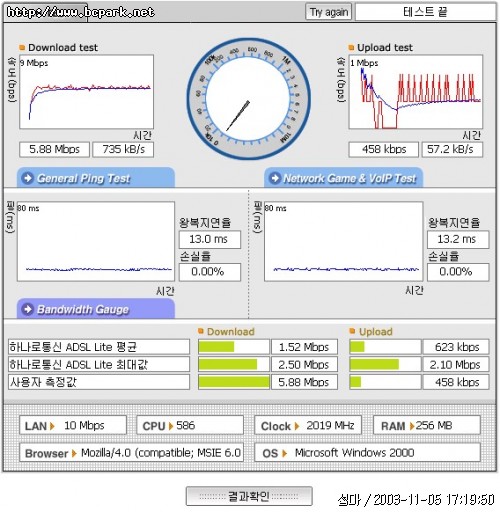Click the Upload test speed graph

[x=415, y=92]
